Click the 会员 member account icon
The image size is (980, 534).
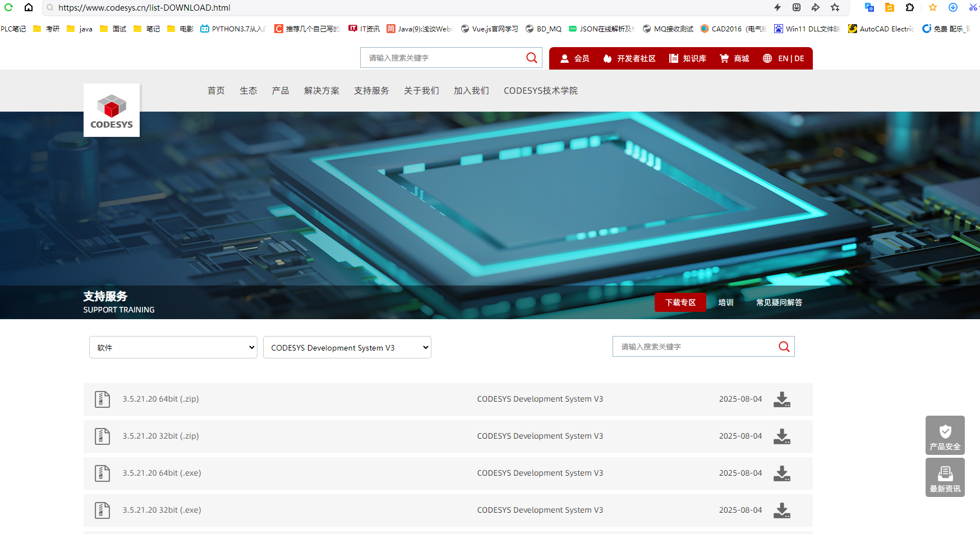[x=565, y=58]
